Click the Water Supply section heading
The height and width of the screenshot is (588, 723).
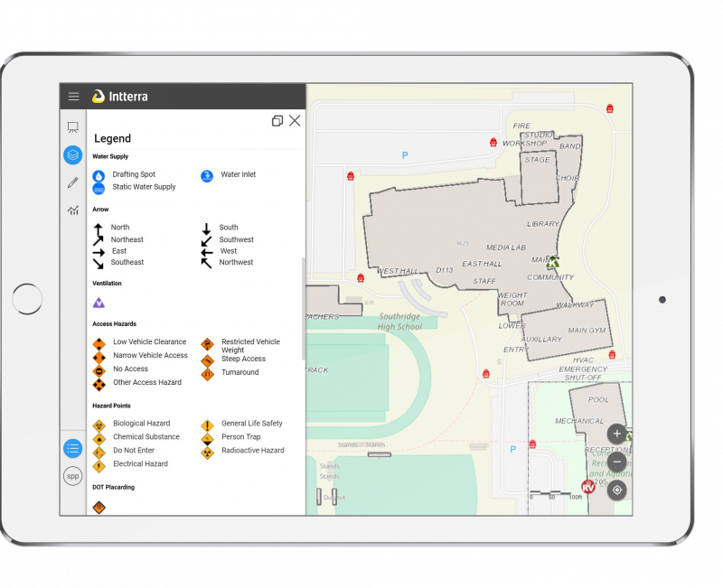click(110, 156)
